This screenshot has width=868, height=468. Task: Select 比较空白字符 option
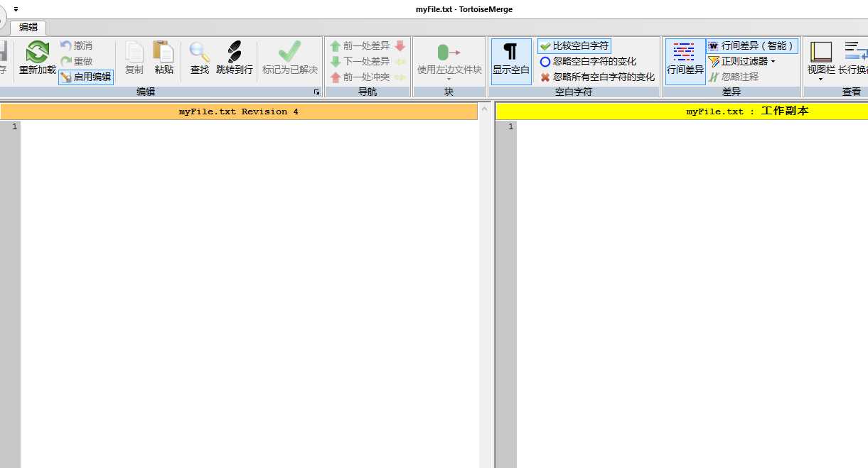[x=574, y=45]
